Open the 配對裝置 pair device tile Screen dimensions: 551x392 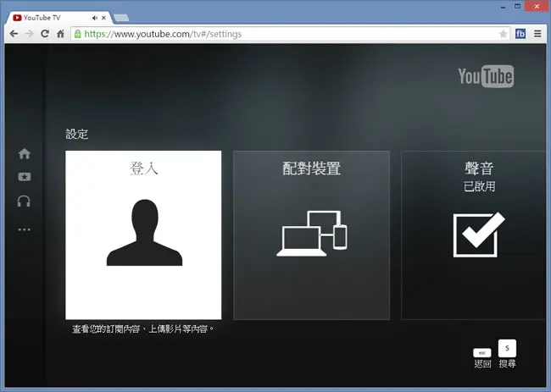[x=312, y=235]
